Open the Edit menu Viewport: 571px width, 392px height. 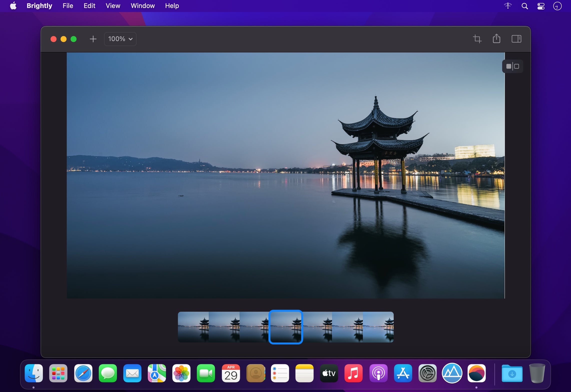coord(89,6)
